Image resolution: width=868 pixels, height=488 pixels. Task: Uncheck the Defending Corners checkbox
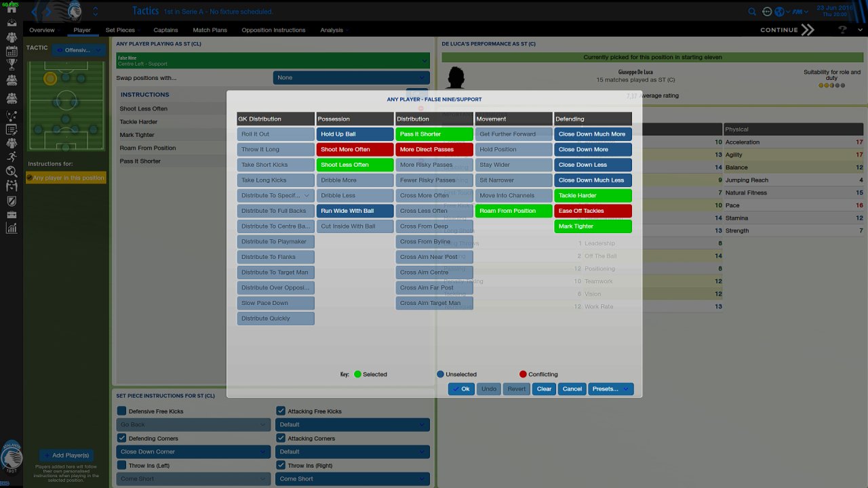[x=122, y=438]
